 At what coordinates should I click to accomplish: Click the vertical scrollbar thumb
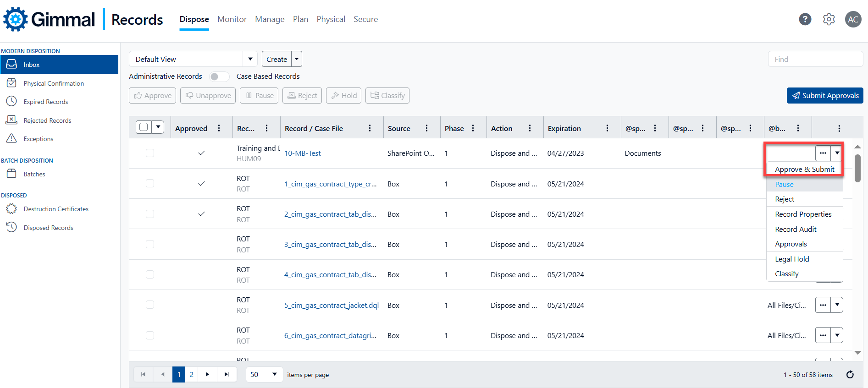coord(857,168)
